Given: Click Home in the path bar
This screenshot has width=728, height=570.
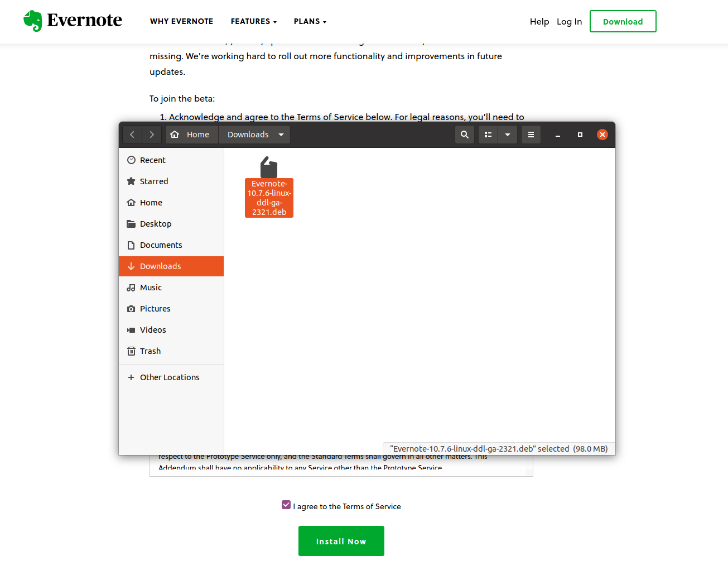Looking at the screenshot, I should click(191, 135).
